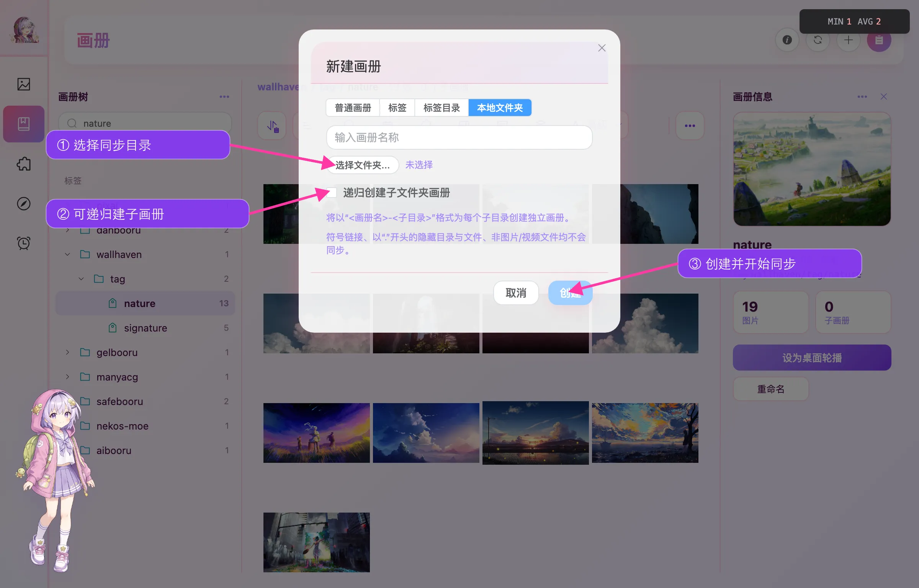Click the sort order toolbar icon
919x588 pixels.
[272, 126]
